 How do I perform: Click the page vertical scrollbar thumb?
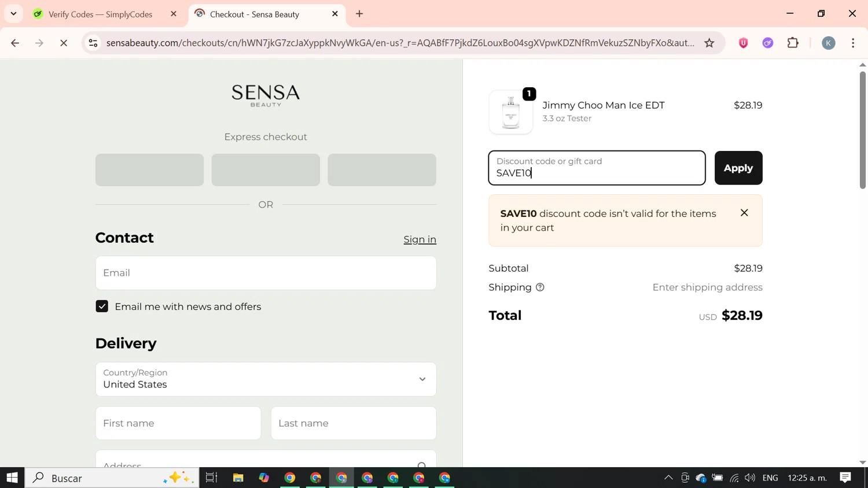tap(862, 129)
